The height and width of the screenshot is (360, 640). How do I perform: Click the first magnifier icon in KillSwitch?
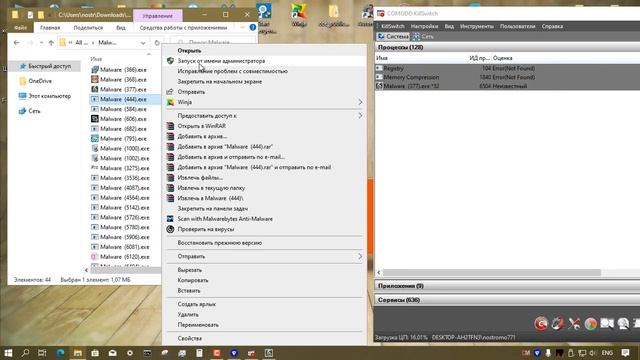pyautogui.click(x=607, y=323)
